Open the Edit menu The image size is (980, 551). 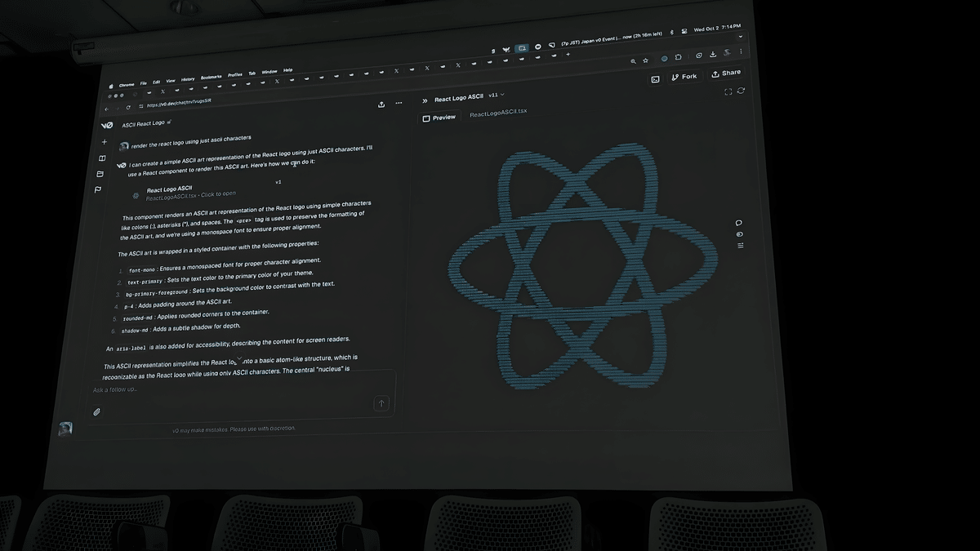point(156,82)
